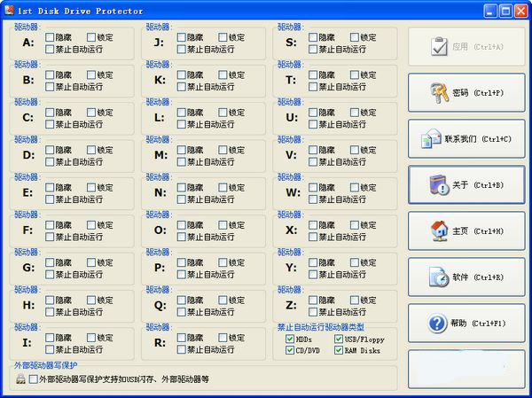
Task: Minimize the 1st Disk Drive Protector window
Action: (x=490, y=12)
